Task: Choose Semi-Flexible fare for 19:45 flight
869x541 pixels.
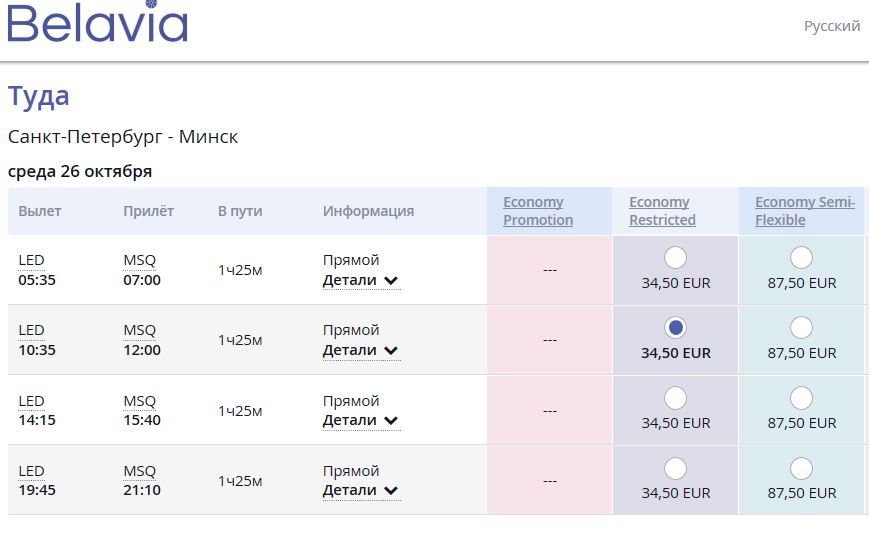Action: pos(801,468)
